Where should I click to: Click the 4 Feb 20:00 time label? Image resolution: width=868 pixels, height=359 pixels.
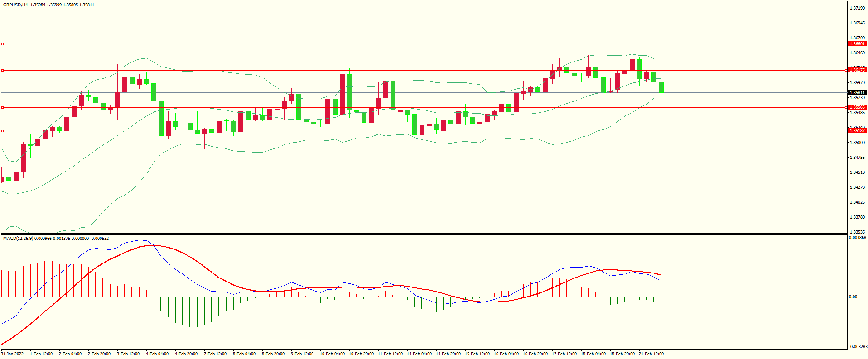[186, 354]
